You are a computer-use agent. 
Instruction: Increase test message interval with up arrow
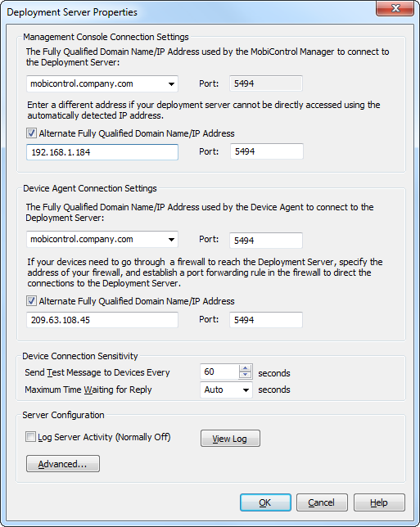pyautogui.click(x=245, y=368)
